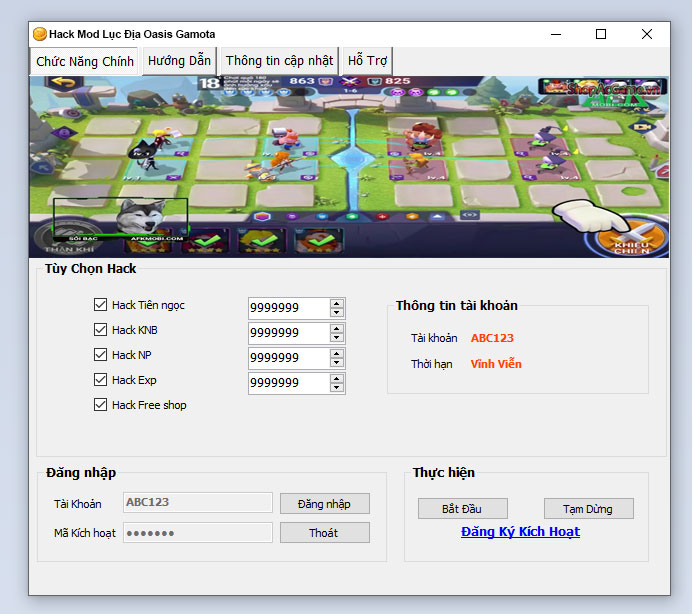
Task: Toggle the Hack Exp checkbox
Action: (100, 380)
